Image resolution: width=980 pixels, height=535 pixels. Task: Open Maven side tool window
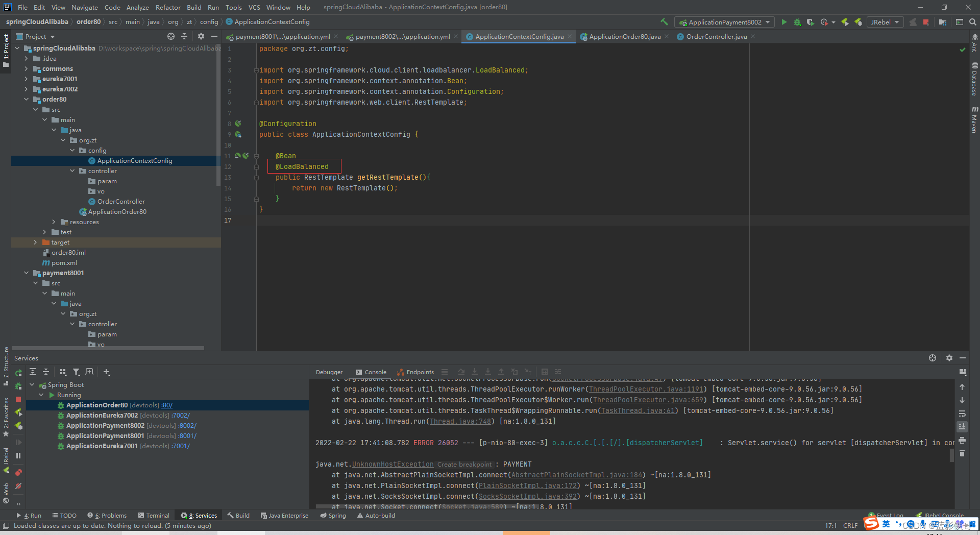pyautogui.click(x=974, y=119)
